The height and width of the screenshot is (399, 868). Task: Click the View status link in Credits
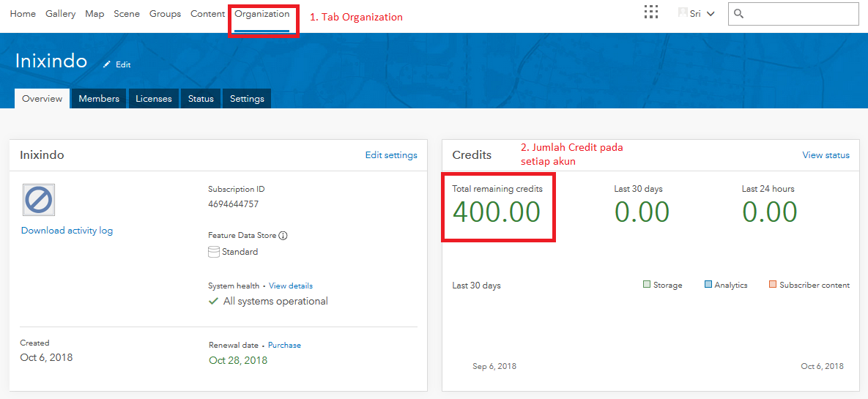[x=826, y=155]
